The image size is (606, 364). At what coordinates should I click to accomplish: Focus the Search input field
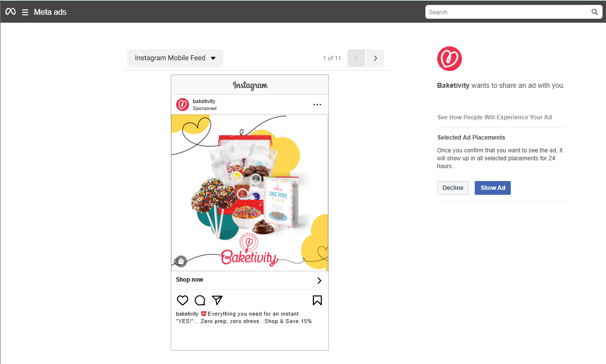(x=508, y=12)
